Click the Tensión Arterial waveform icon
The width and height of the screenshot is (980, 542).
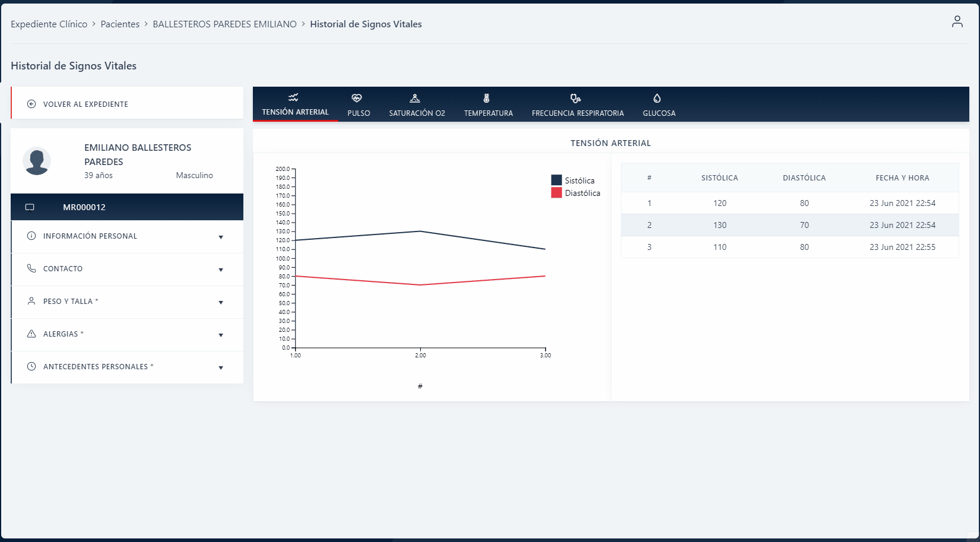click(x=294, y=96)
